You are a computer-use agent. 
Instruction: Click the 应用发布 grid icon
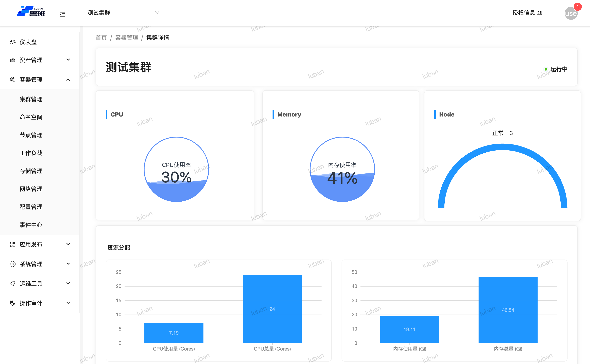coord(12,244)
